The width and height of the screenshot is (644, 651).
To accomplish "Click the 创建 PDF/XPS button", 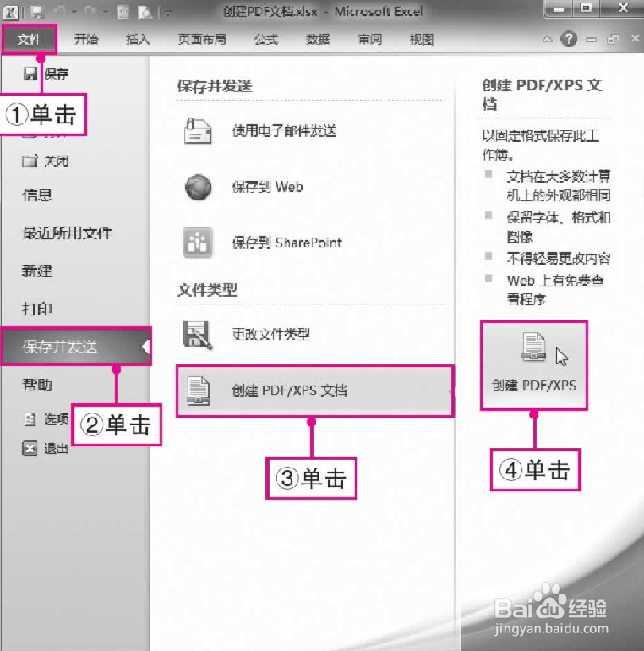I will point(534,365).
